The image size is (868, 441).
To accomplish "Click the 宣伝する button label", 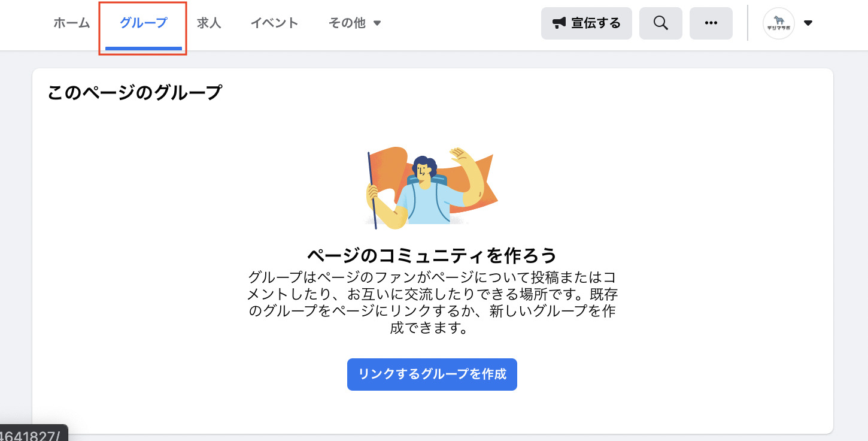I will pyautogui.click(x=596, y=23).
